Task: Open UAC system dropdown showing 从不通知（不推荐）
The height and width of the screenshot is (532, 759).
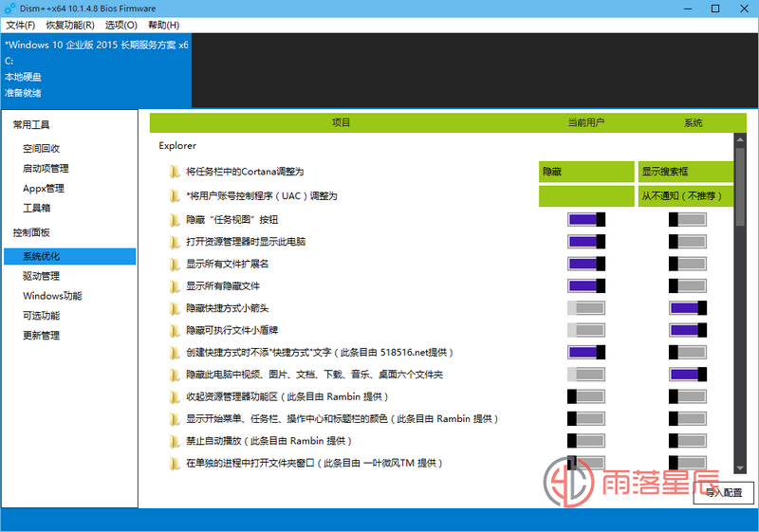Action: [x=686, y=196]
